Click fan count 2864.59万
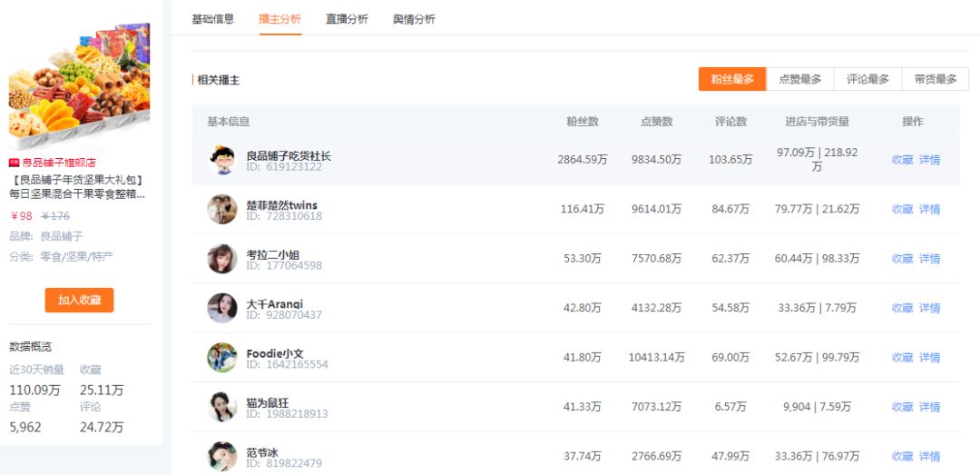The width and height of the screenshot is (980, 475). tap(583, 160)
